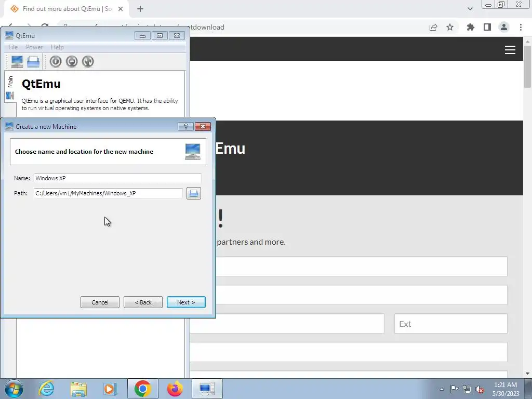This screenshot has width=532, height=399.
Task: Click the third round power button in the QtEmu toolbar
Action: coord(88,61)
